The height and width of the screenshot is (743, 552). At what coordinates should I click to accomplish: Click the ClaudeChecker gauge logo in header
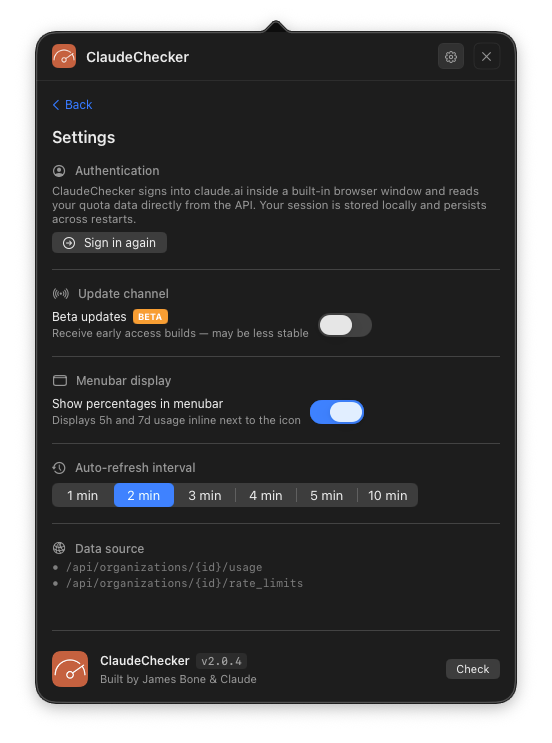(x=64, y=56)
